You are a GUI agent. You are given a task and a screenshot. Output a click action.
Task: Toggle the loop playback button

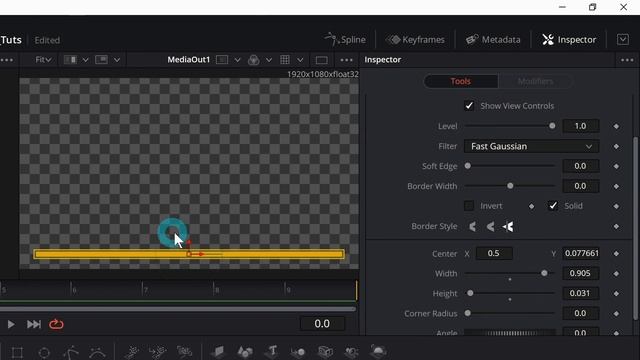(56, 324)
